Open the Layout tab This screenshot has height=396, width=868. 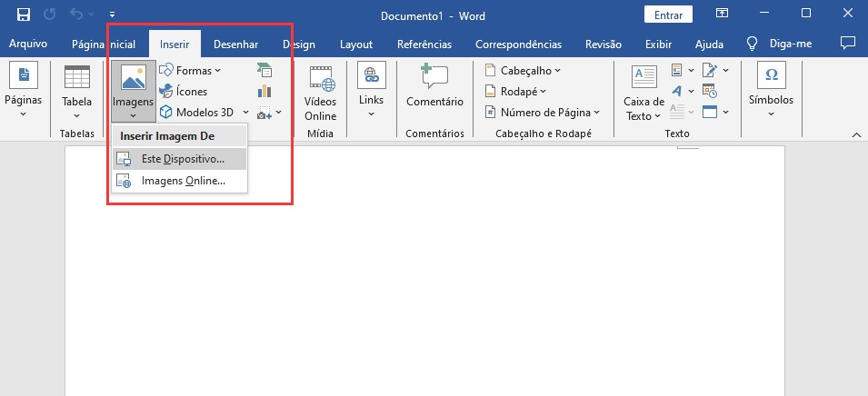(356, 45)
